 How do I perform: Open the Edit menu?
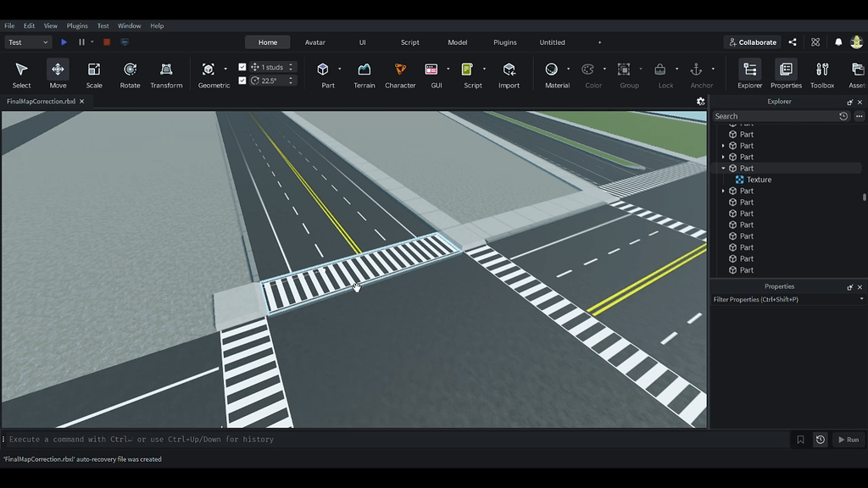(x=29, y=25)
